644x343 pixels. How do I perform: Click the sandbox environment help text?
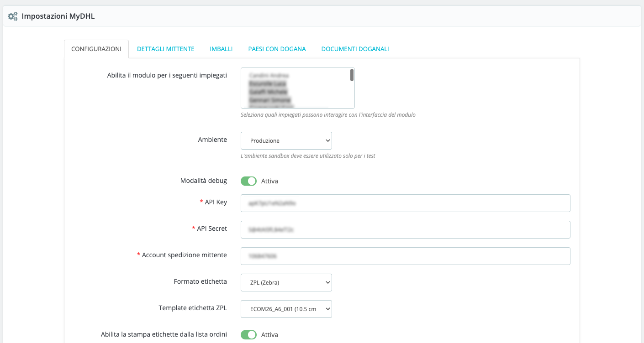[x=308, y=156]
